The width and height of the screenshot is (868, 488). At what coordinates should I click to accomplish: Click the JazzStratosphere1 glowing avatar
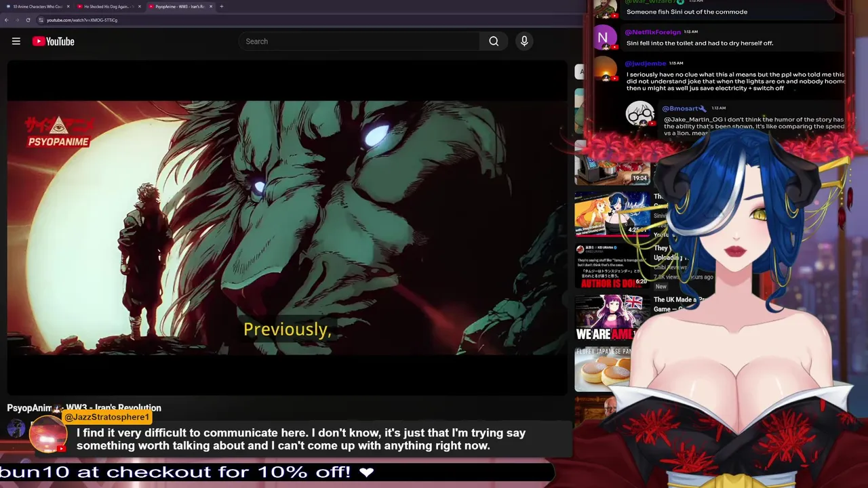tap(47, 434)
